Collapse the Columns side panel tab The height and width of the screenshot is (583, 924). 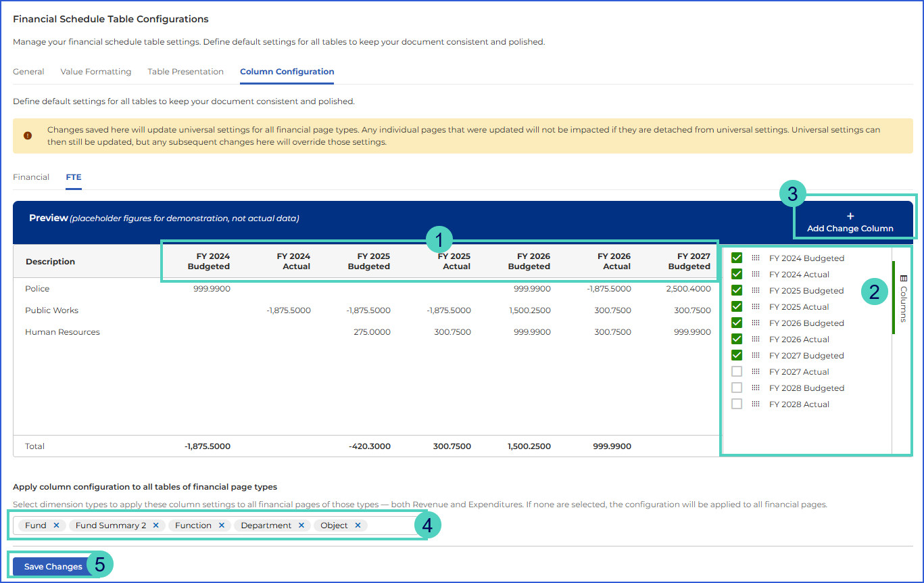(903, 298)
